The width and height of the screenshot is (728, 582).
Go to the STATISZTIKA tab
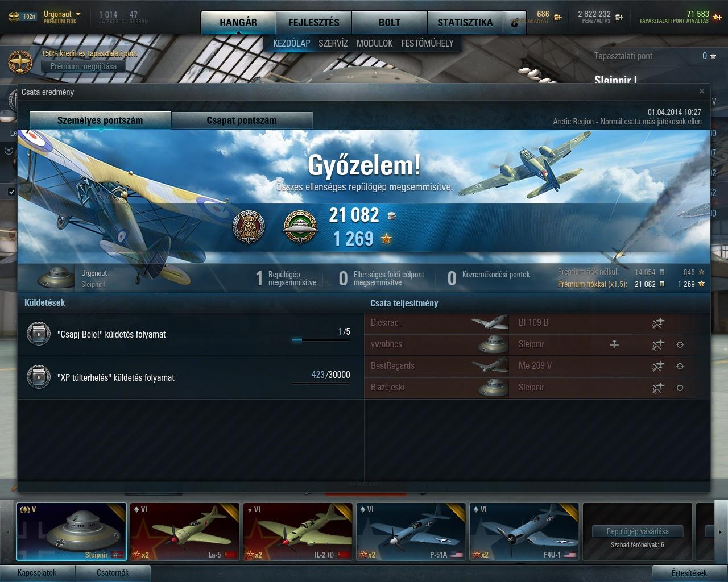pyautogui.click(x=465, y=23)
